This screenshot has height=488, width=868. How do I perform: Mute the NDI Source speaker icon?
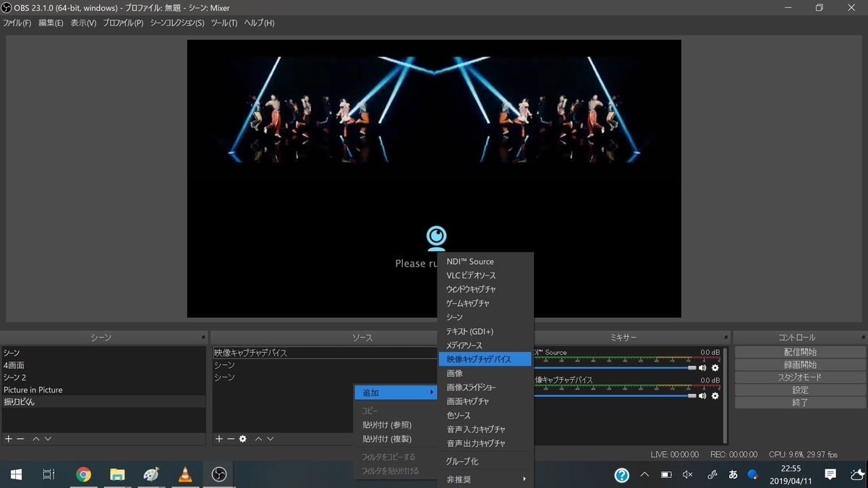(x=702, y=368)
